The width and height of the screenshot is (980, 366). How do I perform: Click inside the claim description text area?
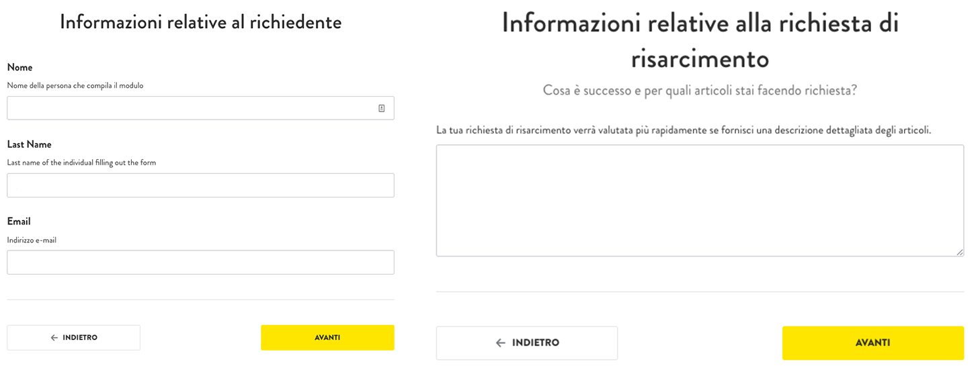[700, 201]
